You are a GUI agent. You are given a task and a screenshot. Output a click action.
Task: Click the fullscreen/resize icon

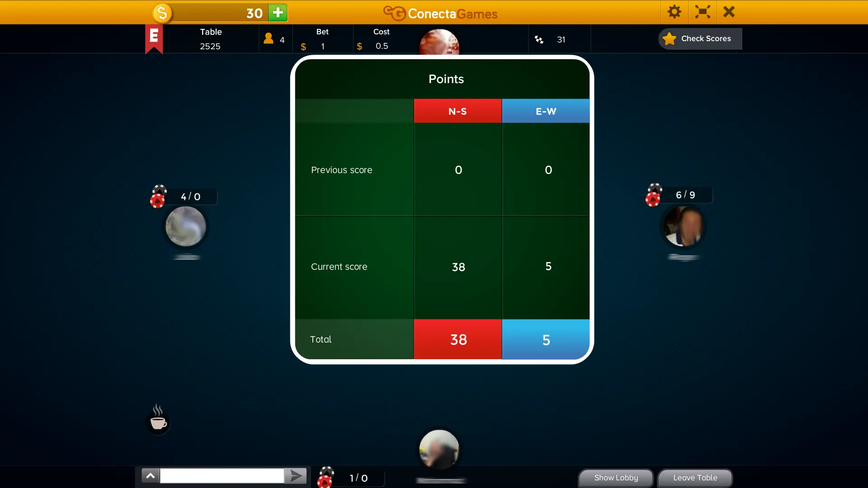click(x=702, y=12)
